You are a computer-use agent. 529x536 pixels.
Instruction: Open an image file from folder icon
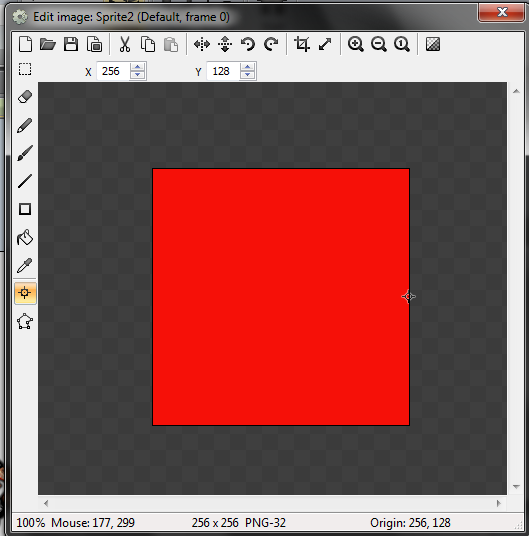tap(48, 44)
